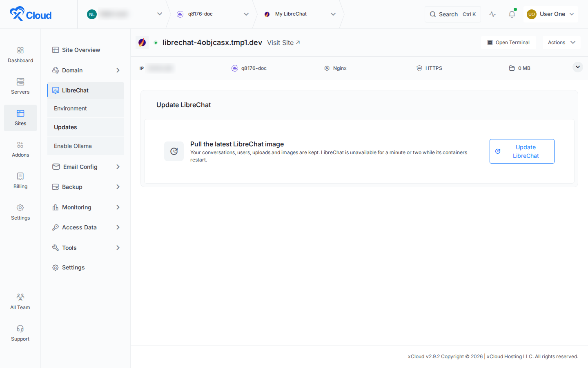The image size is (588, 368).
Task: Click the search magnifier icon
Action: pos(433,14)
